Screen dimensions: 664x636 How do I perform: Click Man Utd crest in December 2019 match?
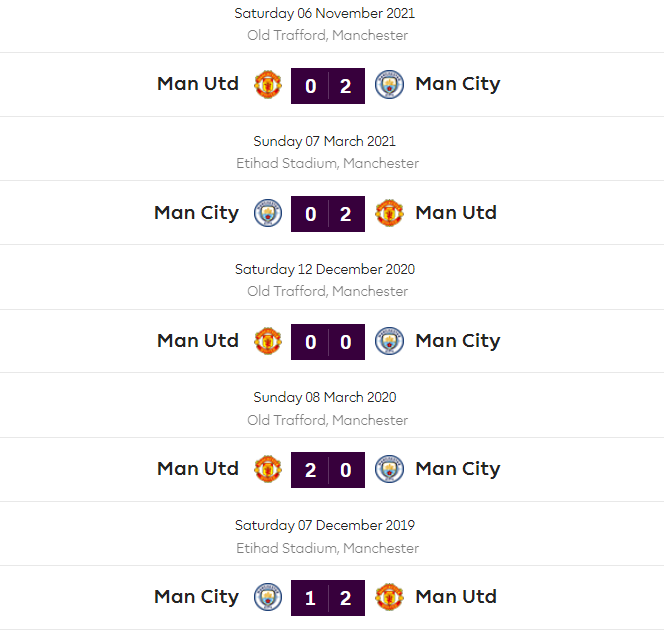click(x=389, y=597)
